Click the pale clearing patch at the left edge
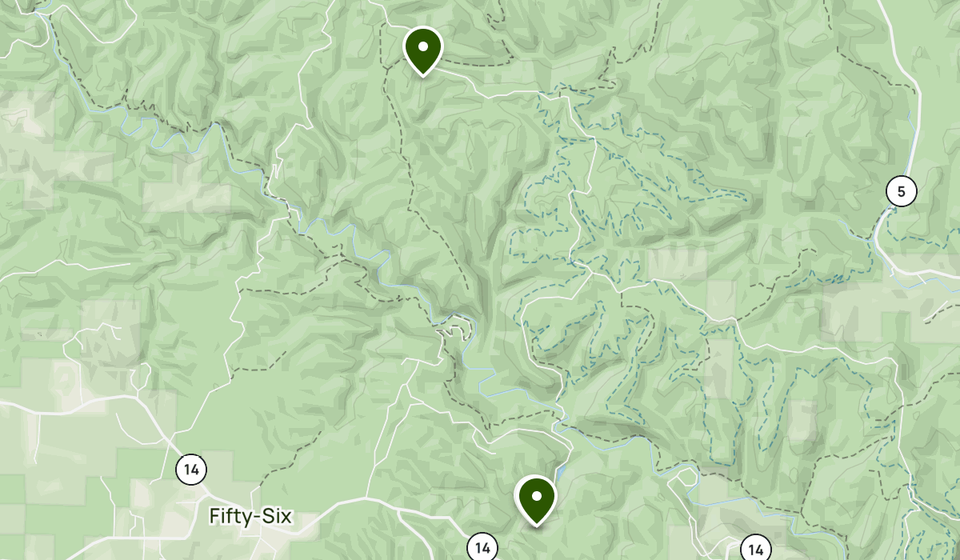This screenshot has width=960, height=560. pyautogui.click(x=24, y=118)
